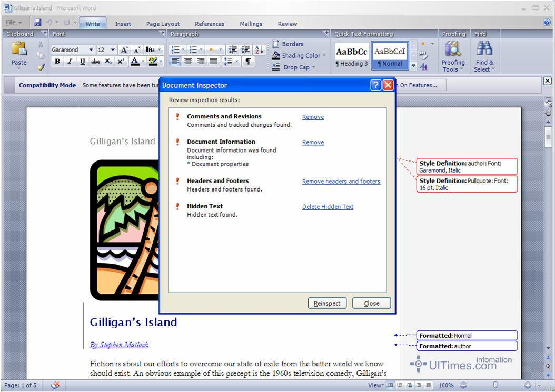This screenshot has width=555, height=392.
Task: Switch to the Insert tab
Action: [x=123, y=24]
